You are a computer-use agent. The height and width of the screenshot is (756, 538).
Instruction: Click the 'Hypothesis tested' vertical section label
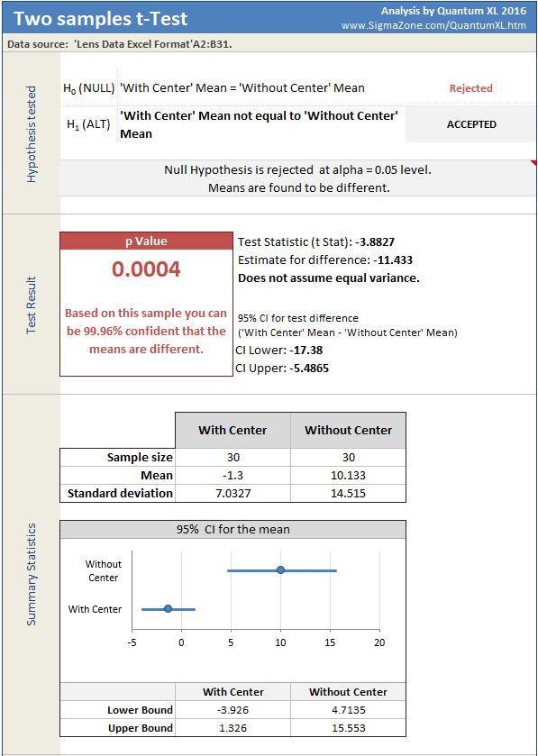(32, 134)
